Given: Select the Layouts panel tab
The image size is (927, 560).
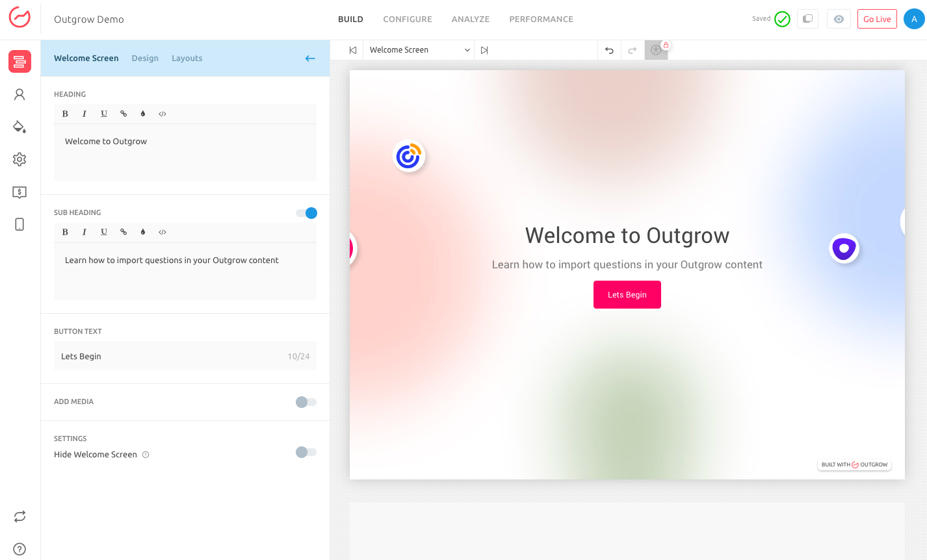Looking at the screenshot, I should 187,58.
